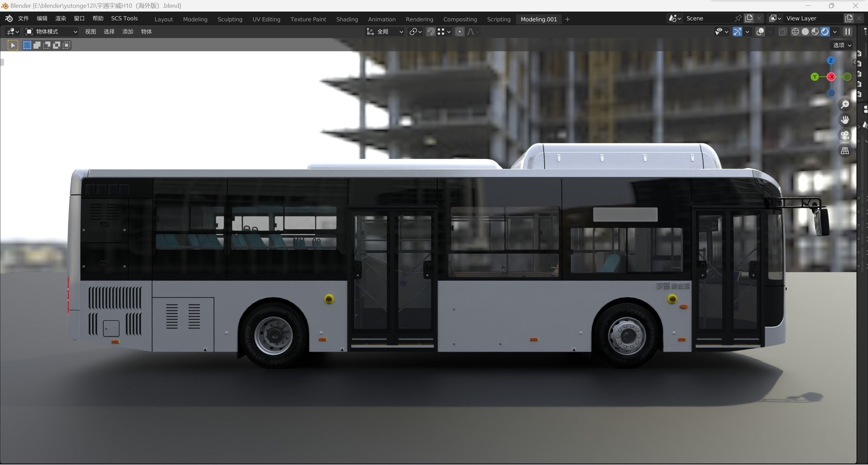Open the editor type selector icon
The image size is (868, 465).
13,32
